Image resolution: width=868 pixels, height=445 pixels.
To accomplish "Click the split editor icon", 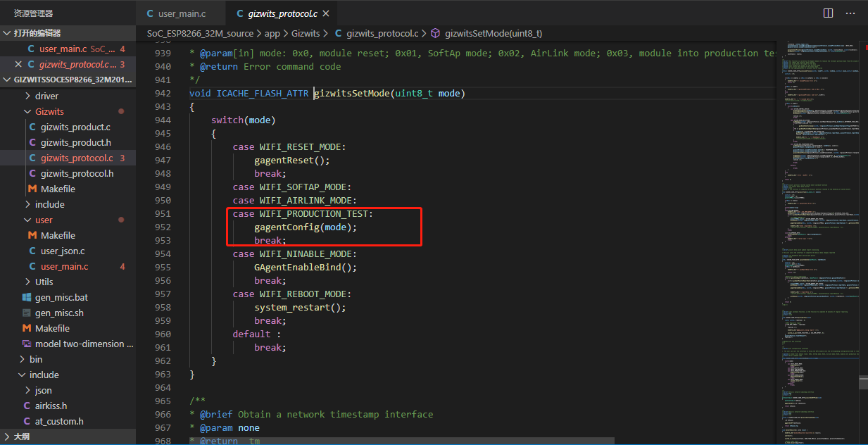I will point(829,13).
